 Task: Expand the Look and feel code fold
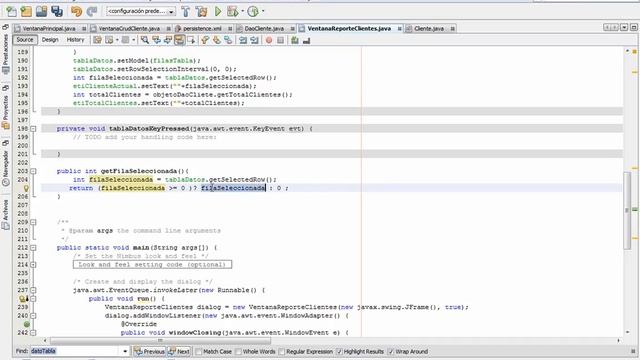pos(33,265)
